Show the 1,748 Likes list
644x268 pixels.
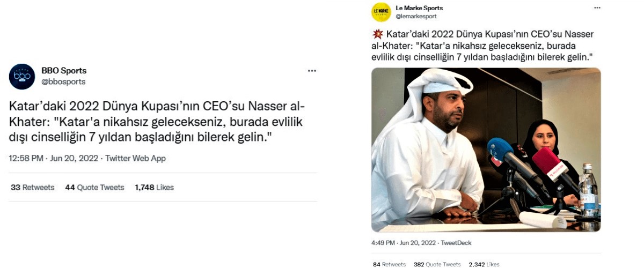click(x=154, y=188)
